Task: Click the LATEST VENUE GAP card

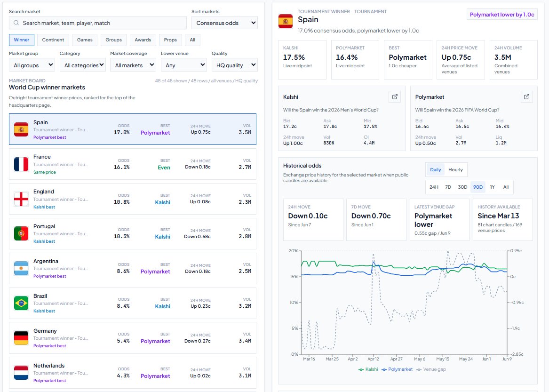Action: tap(439, 220)
